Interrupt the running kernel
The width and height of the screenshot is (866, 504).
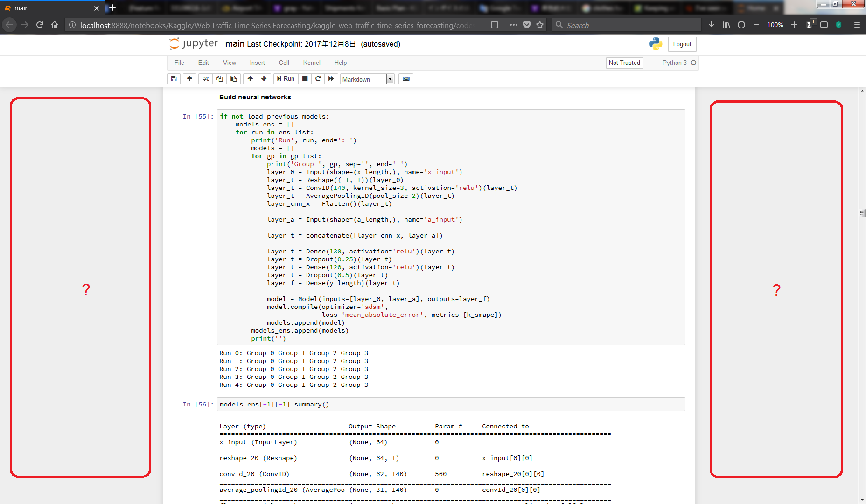pos(305,78)
